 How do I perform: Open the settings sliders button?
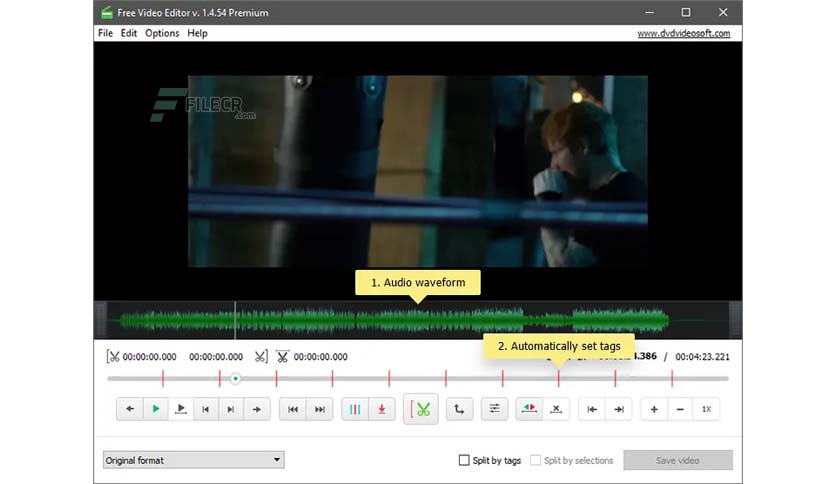pyautogui.click(x=494, y=409)
